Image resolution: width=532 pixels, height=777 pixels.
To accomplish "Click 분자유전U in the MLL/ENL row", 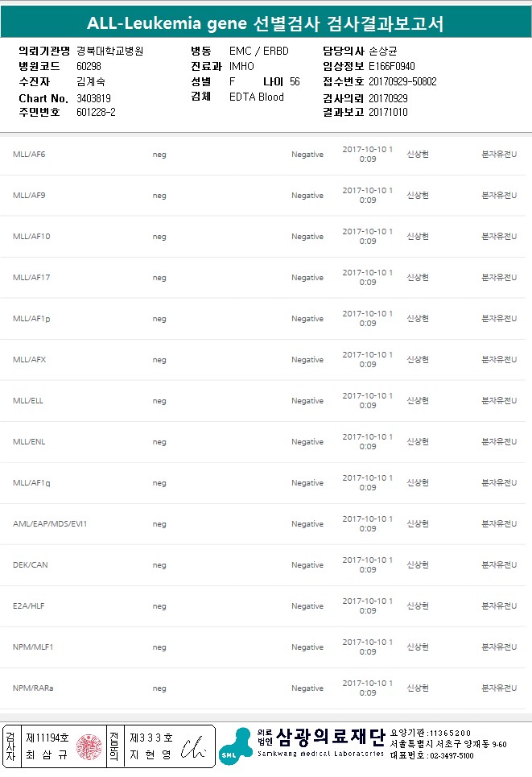I will pyautogui.click(x=499, y=442).
